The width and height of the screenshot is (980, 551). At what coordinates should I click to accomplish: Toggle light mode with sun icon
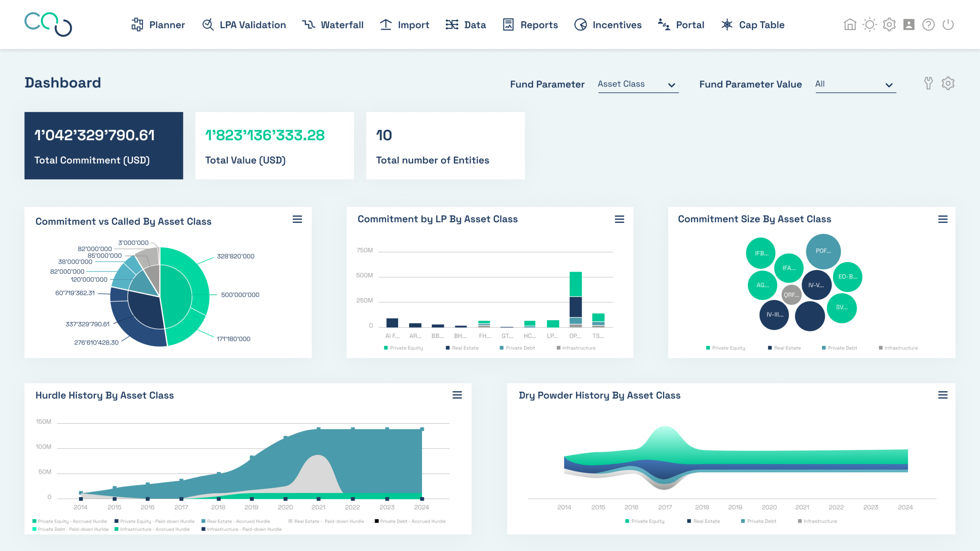870,25
